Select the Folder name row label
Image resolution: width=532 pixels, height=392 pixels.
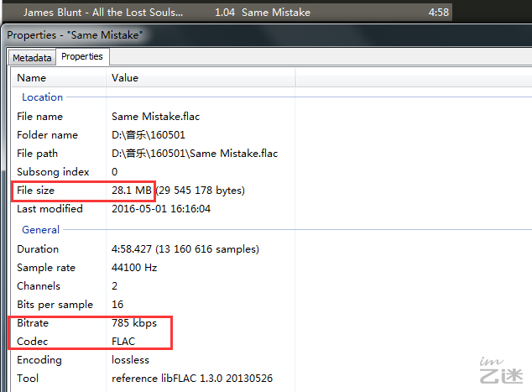pyautogui.click(x=47, y=135)
